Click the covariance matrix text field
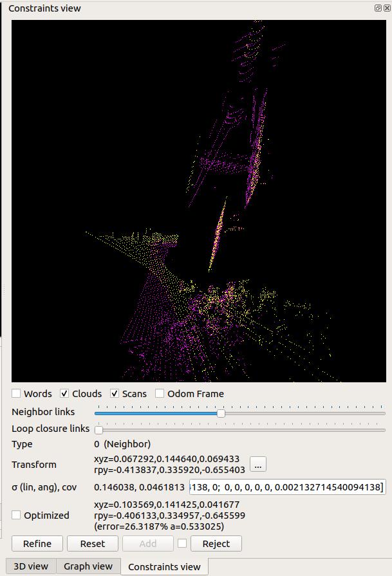 [x=286, y=487]
